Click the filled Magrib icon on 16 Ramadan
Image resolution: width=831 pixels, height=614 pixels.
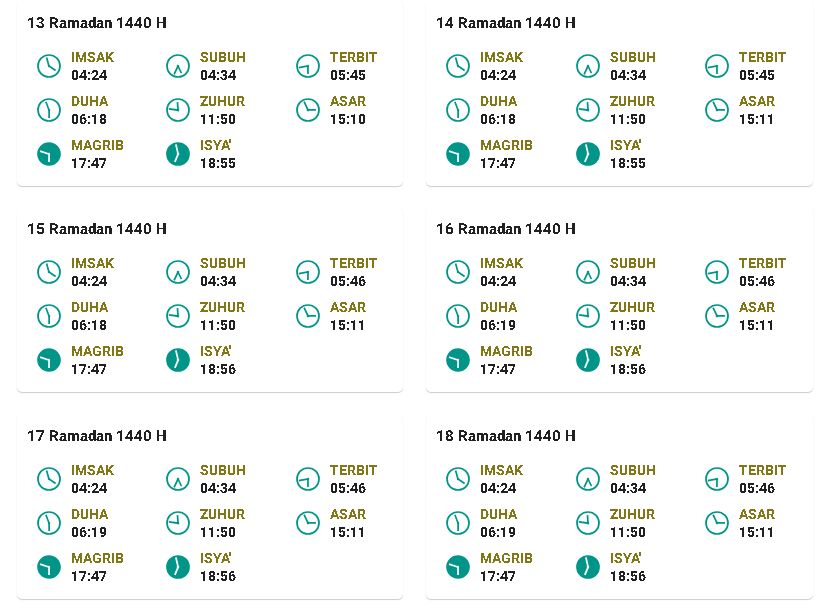coord(458,360)
